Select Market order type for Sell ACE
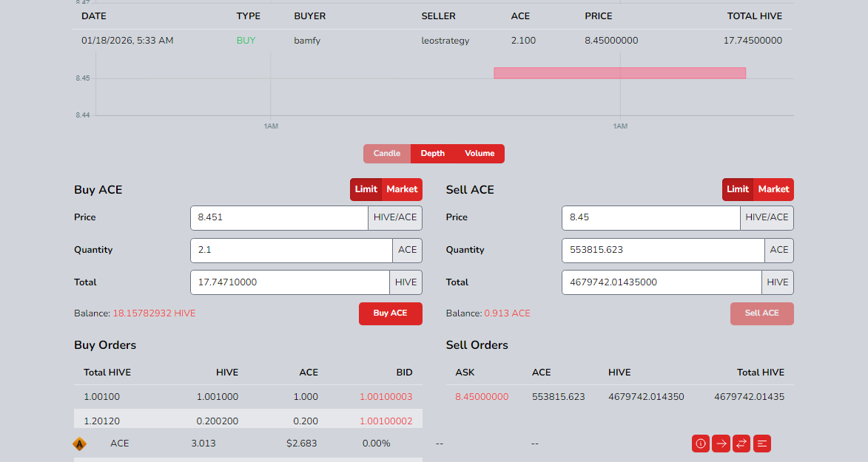This screenshot has height=462, width=868. tap(773, 189)
